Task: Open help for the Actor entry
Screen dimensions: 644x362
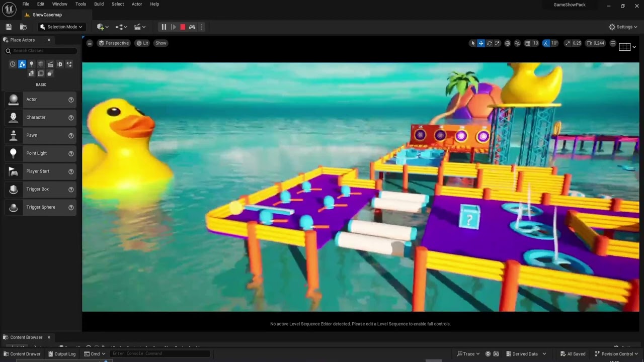Action: (71, 100)
